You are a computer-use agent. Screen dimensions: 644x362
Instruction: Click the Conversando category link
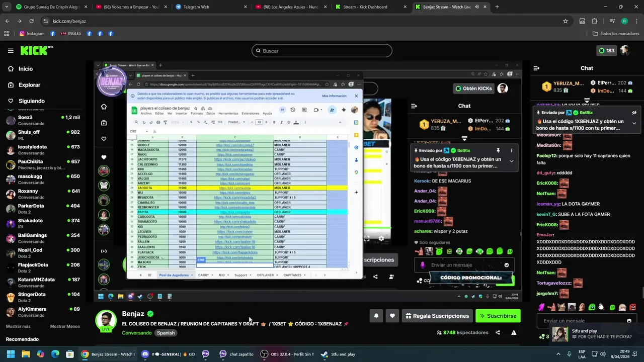tap(136, 333)
